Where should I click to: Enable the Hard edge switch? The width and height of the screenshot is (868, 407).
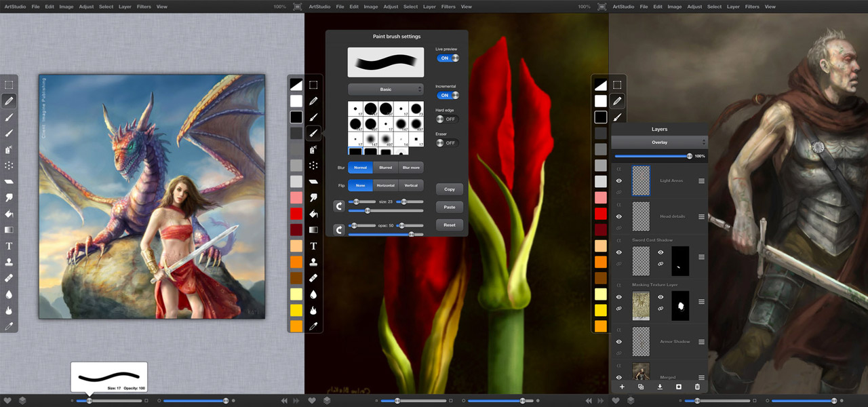pos(447,119)
